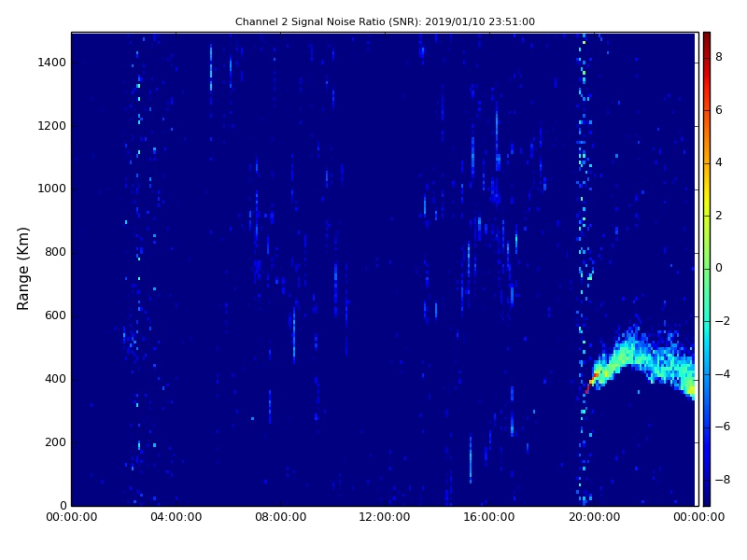Click the colorbar label 4
This screenshot has width=747, height=560.
[x=719, y=162]
